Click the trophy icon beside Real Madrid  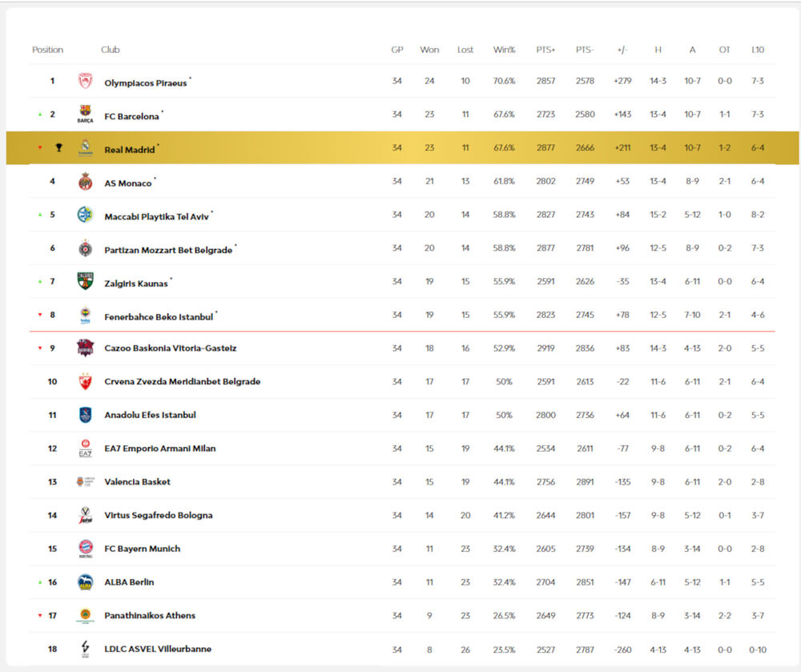58,148
